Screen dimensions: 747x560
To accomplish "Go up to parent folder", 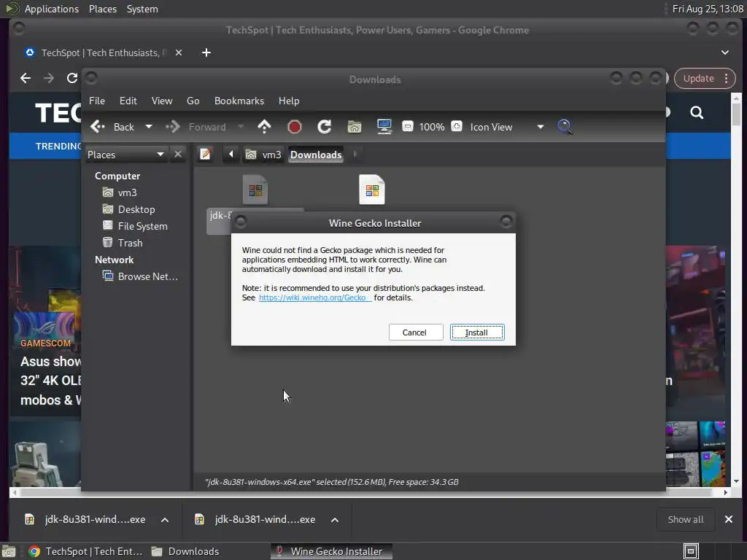I will [264, 127].
